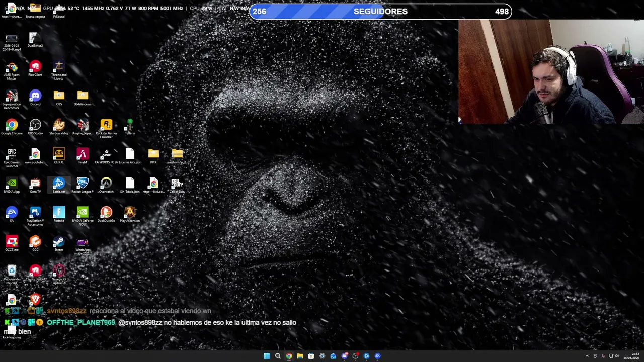Launch Battle.net from the desktop
The width and height of the screenshot is (644, 362).
(x=59, y=186)
